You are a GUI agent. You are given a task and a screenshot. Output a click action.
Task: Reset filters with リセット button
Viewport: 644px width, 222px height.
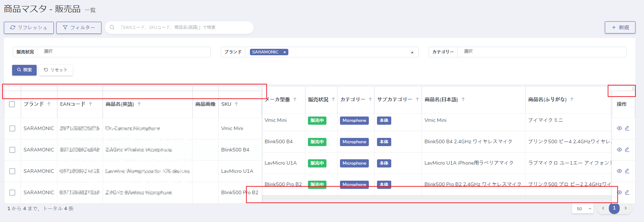point(56,70)
